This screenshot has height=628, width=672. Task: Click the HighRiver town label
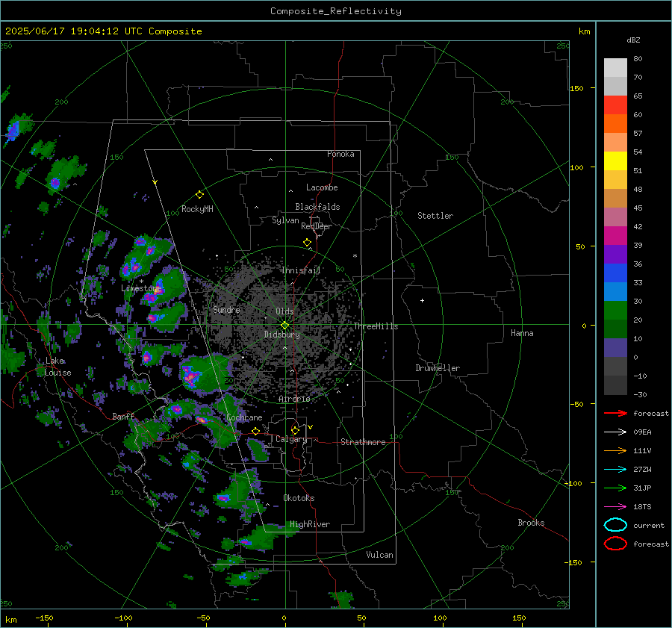click(x=310, y=524)
